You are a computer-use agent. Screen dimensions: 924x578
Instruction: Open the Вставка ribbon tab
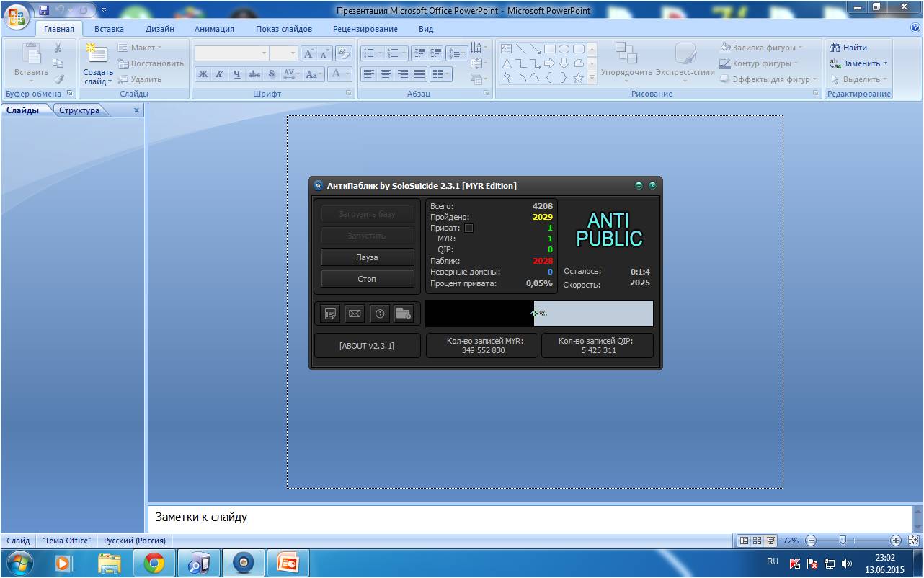109,29
